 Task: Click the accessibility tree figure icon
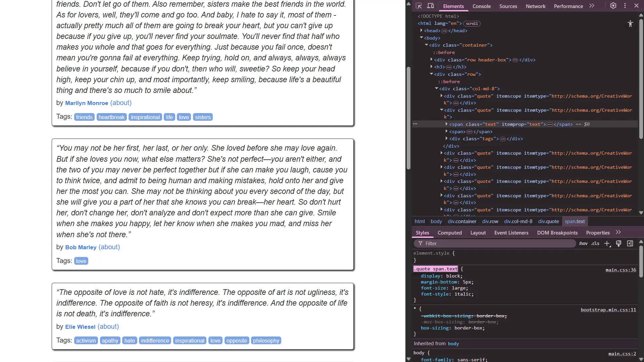(630, 23)
